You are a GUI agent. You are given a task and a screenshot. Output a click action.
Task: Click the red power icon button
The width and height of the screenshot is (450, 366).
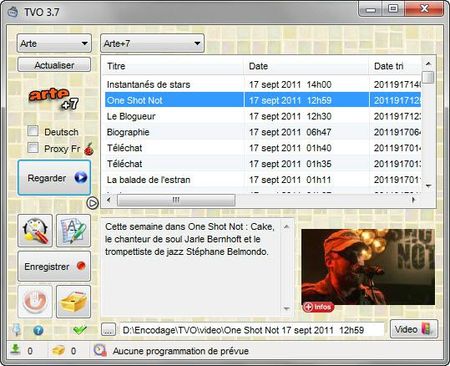coord(35,301)
